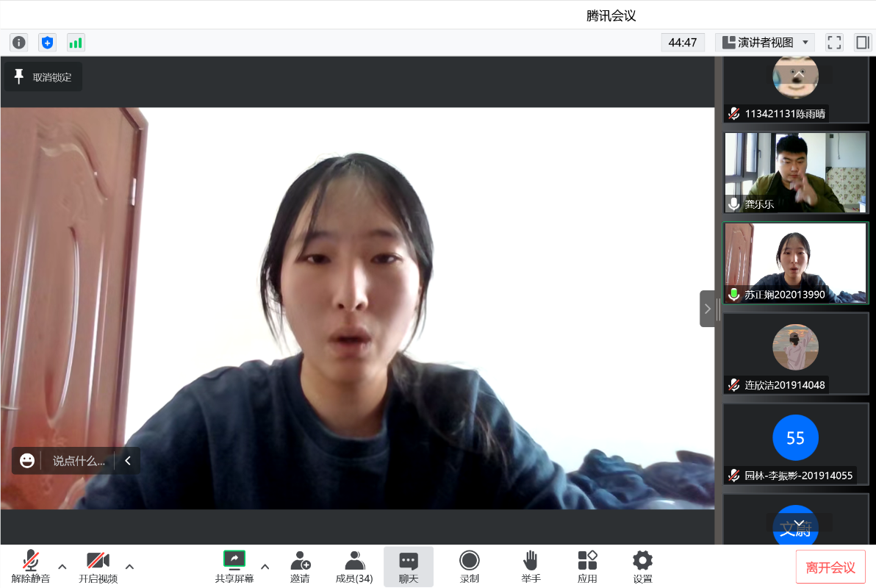Turn on the camera (开启视频)
Image resolution: width=876 pixels, height=588 pixels.
(98, 566)
